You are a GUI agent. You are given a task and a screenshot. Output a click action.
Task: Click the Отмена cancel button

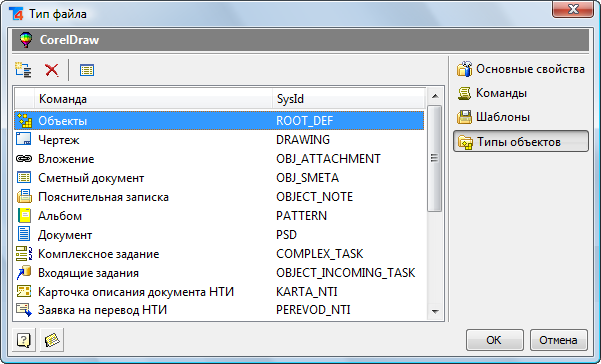coord(558,340)
